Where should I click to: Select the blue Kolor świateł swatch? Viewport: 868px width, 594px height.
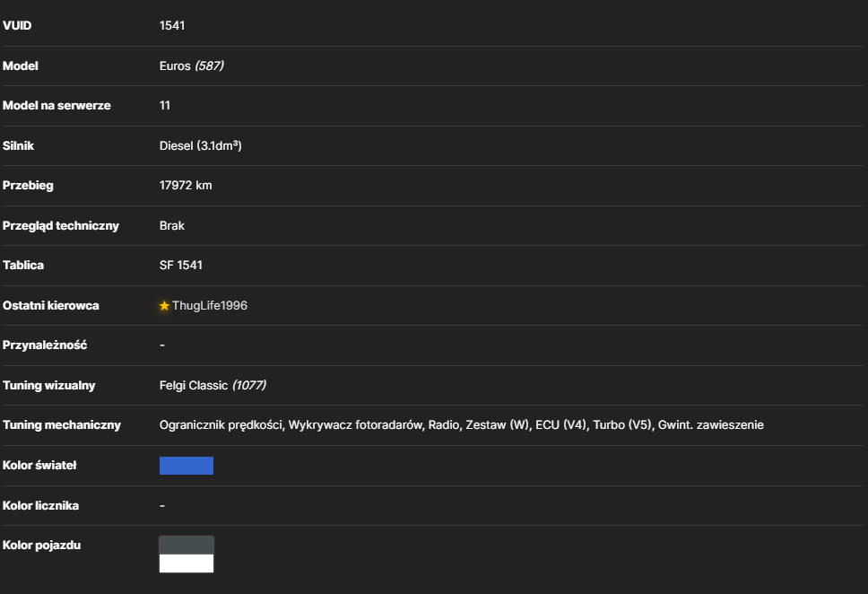[x=187, y=466]
